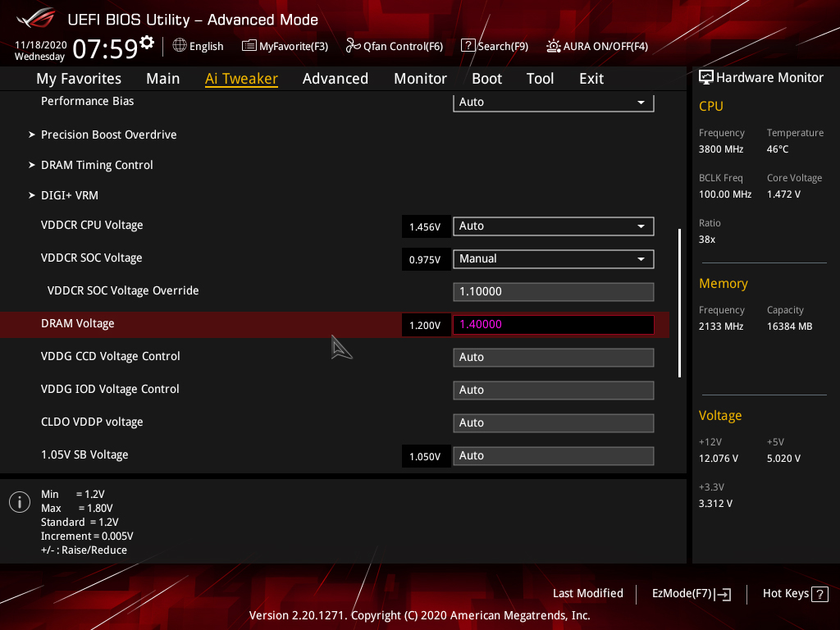Click the info circle icon

20,502
